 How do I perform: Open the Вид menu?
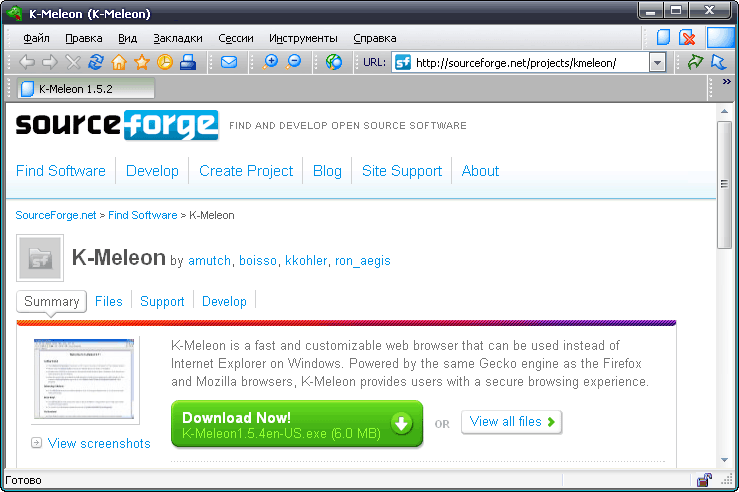[x=127, y=38]
